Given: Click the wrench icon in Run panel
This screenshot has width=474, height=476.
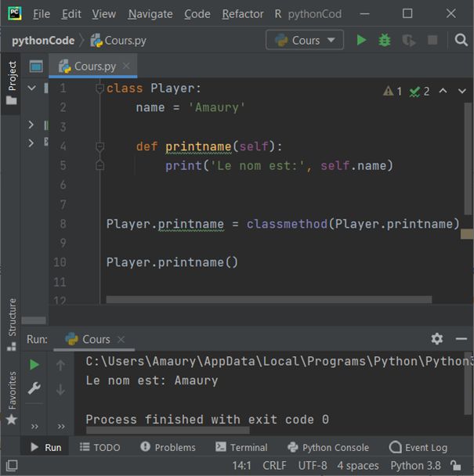Looking at the screenshot, I should [x=34, y=388].
